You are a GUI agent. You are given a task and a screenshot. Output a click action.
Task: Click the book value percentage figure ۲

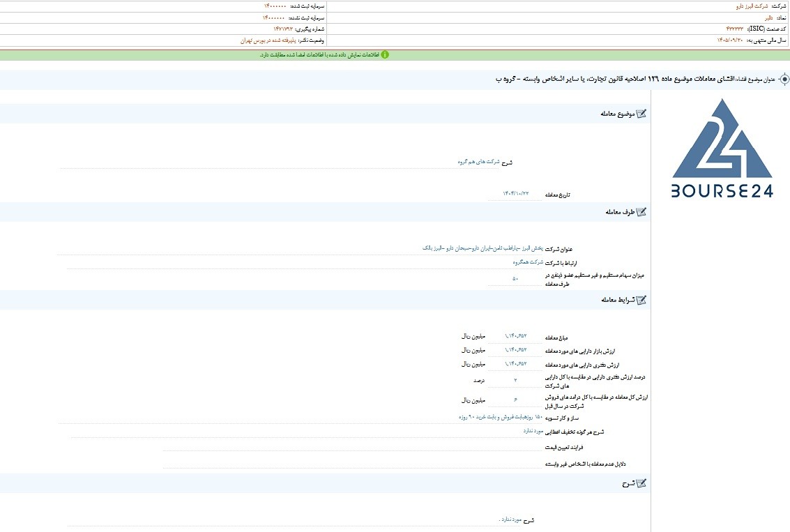tap(515, 380)
